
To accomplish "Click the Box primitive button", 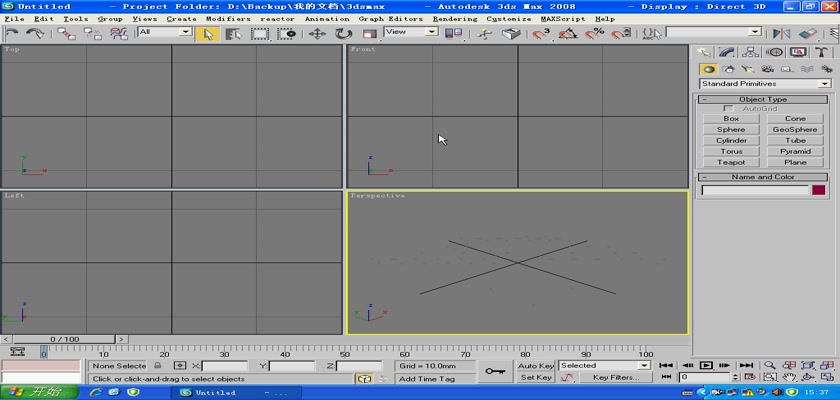I will [731, 119].
